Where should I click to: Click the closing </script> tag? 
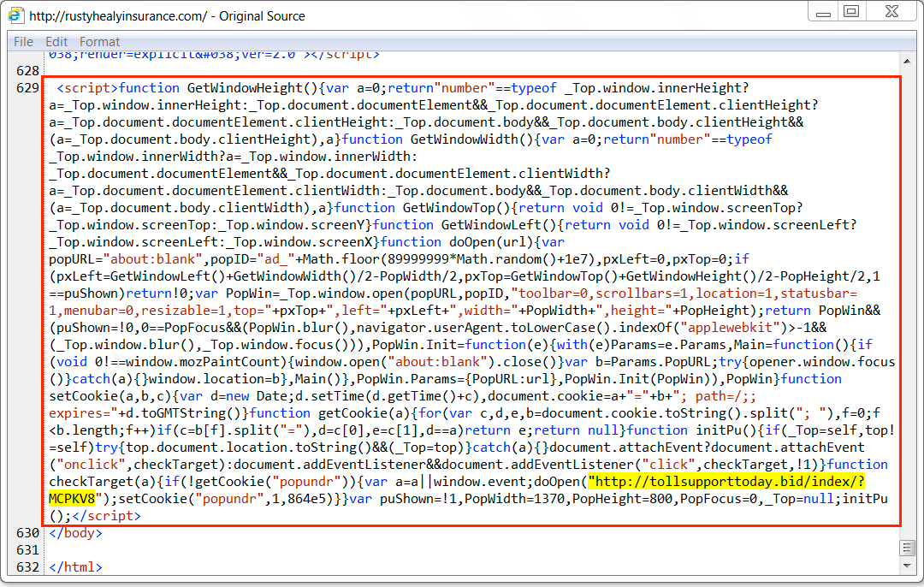pyautogui.click(x=106, y=516)
